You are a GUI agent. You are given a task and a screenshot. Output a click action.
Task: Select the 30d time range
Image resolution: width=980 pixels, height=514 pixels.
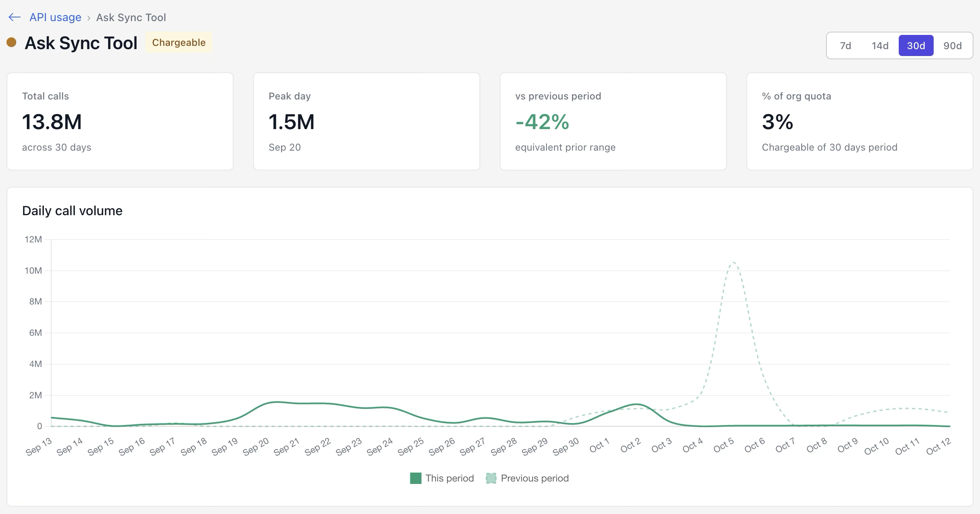tap(916, 45)
